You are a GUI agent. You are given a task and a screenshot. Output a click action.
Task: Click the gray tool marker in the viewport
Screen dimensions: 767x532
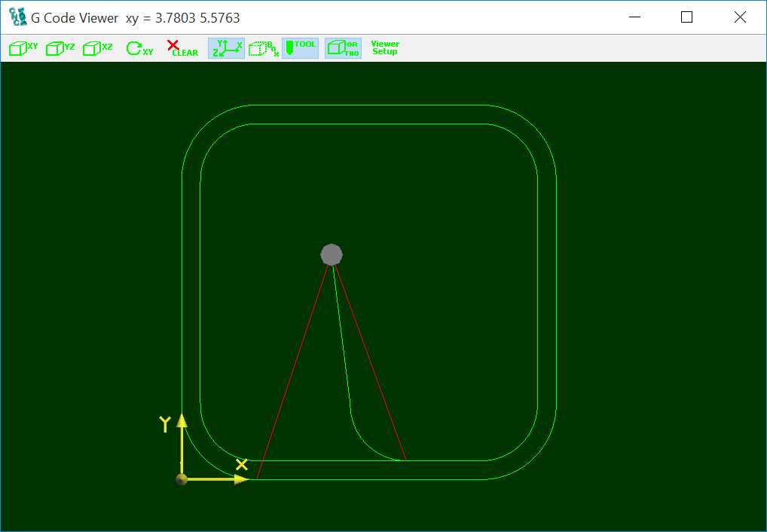(332, 255)
